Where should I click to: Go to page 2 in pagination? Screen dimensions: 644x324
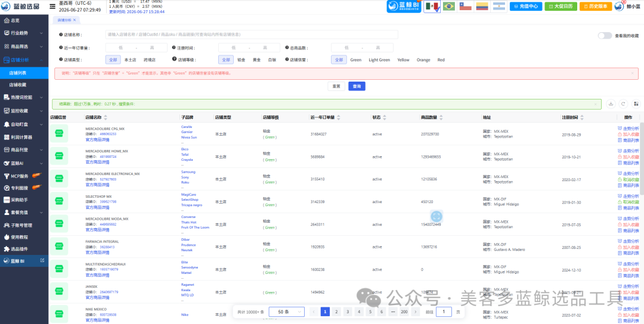click(x=336, y=311)
